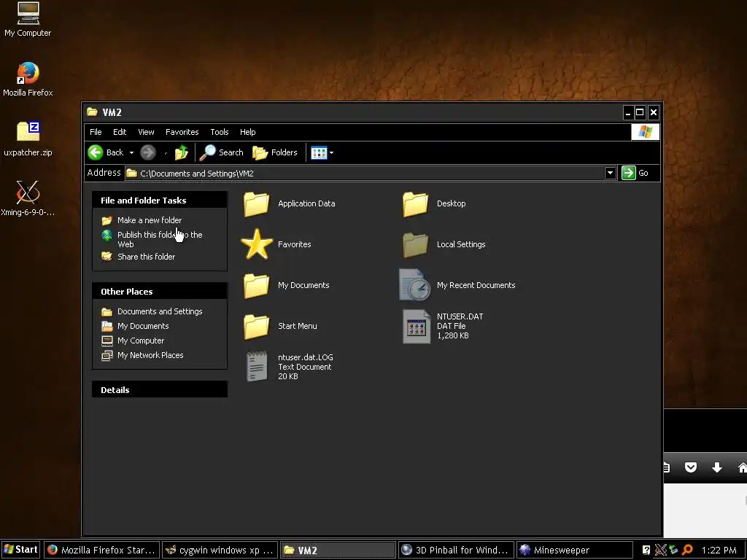Switch to Mozilla Firefox taskbar button

pyautogui.click(x=101, y=550)
